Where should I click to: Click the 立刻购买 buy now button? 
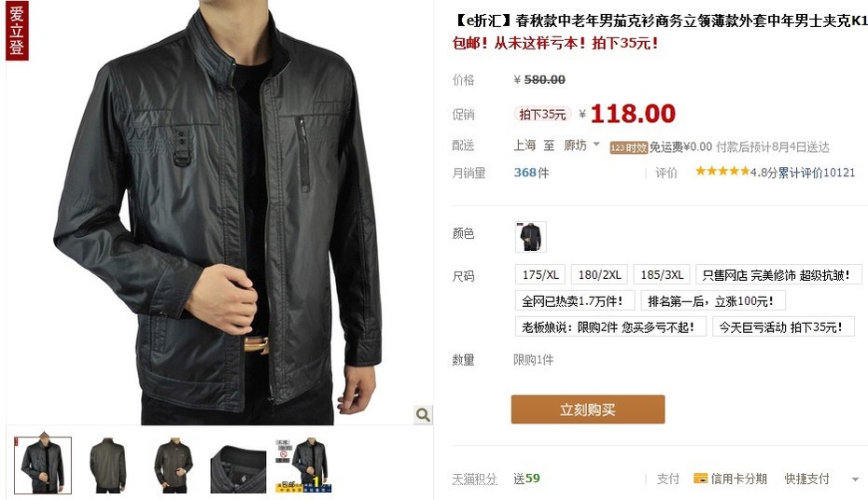click(588, 410)
